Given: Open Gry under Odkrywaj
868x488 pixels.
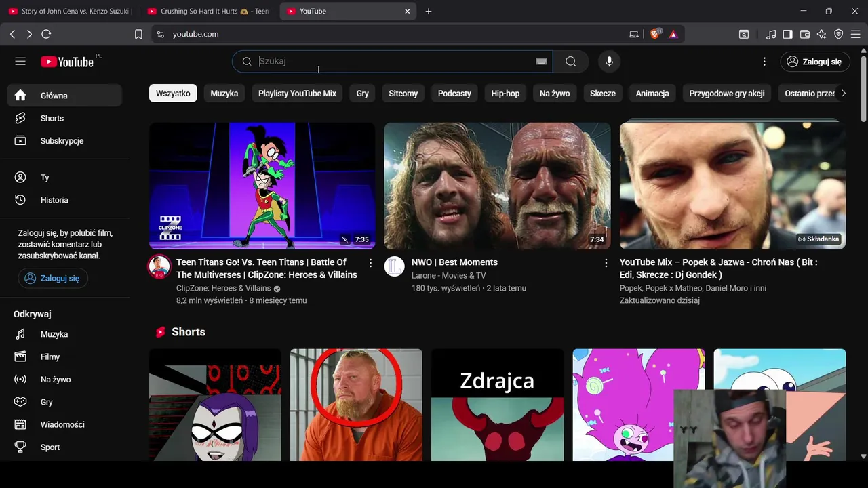Looking at the screenshot, I should point(64,402).
